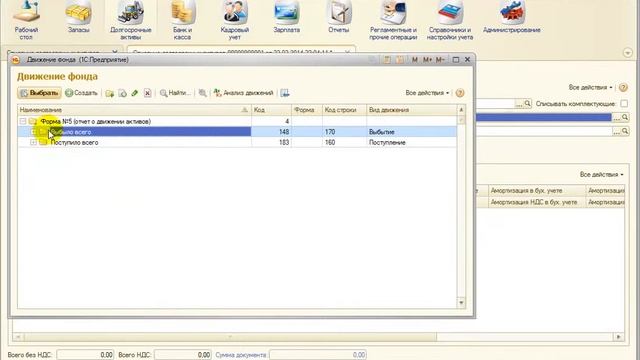
Task: Click magnifier of field below the highlighted blue field
Action: (625, 131)
